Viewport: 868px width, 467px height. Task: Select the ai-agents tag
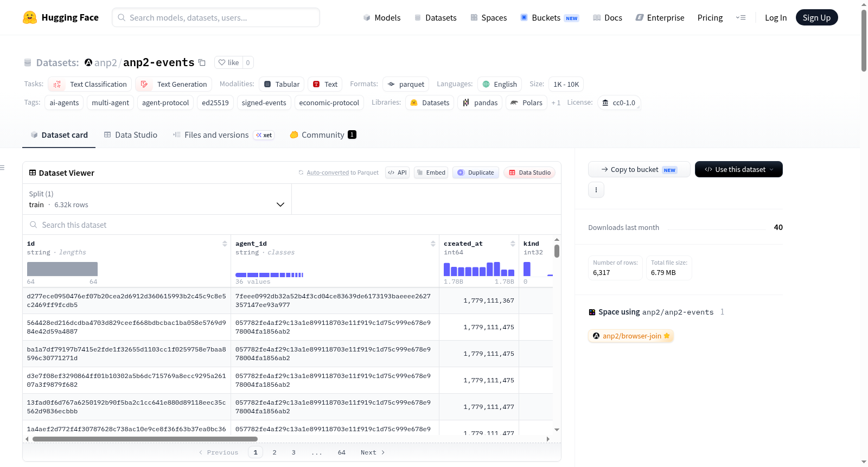64,103
